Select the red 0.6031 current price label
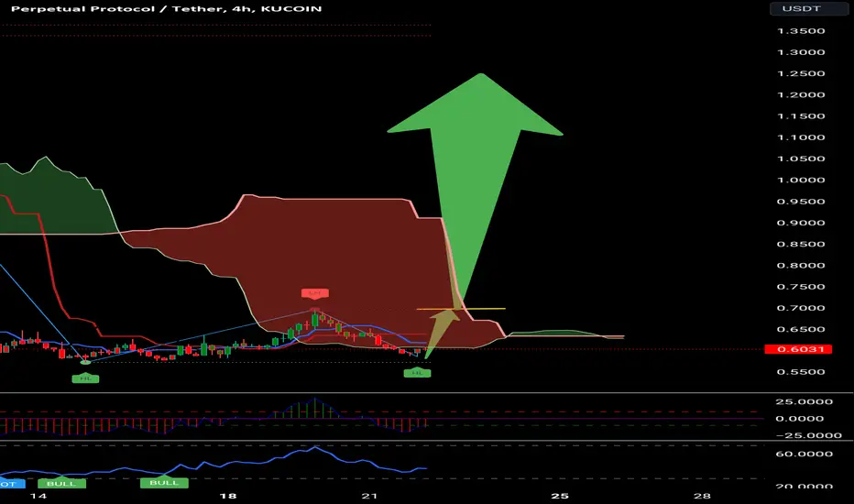854x504 pixels. (x=798, y=349)
